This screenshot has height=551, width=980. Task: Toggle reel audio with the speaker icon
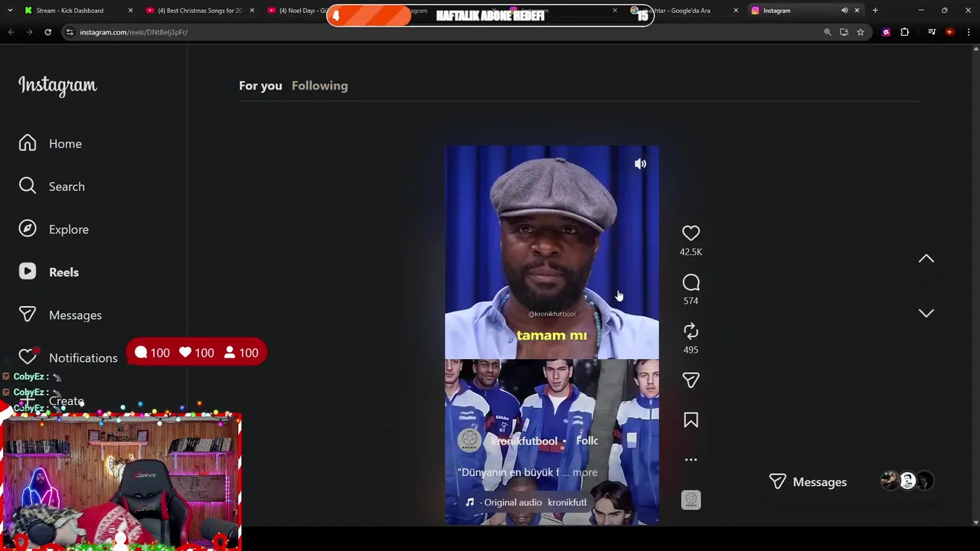[x=640, y=164]
